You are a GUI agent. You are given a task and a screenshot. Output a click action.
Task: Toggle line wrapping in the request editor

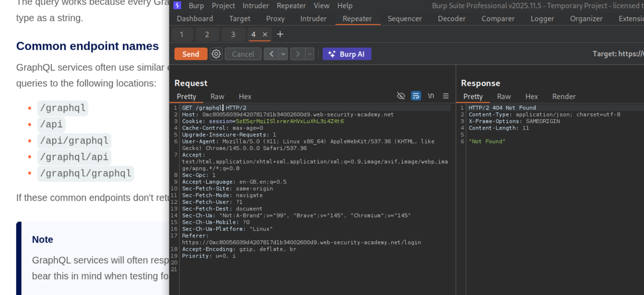click(416, 96)
